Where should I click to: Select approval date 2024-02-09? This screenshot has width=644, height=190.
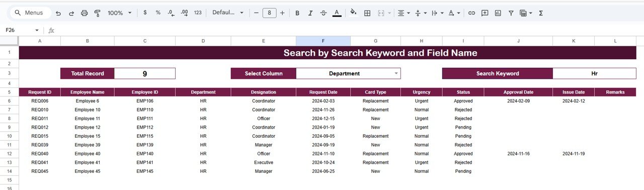pos(518,101)
